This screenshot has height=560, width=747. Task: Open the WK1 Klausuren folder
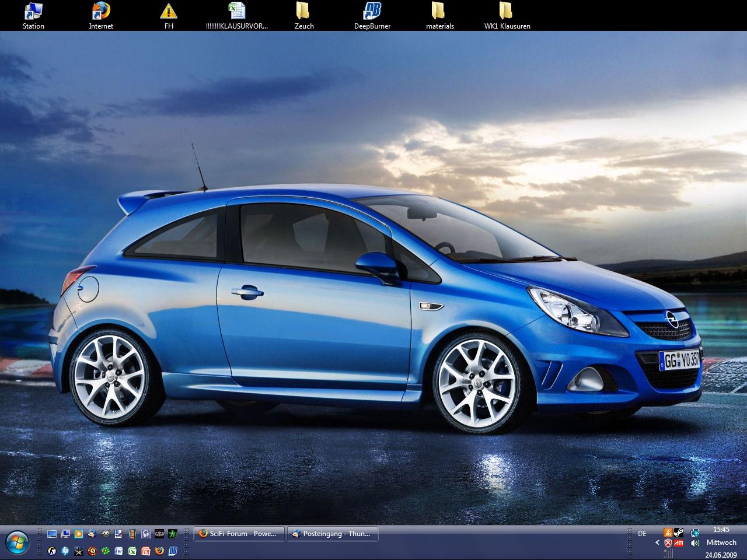[507, 11]
